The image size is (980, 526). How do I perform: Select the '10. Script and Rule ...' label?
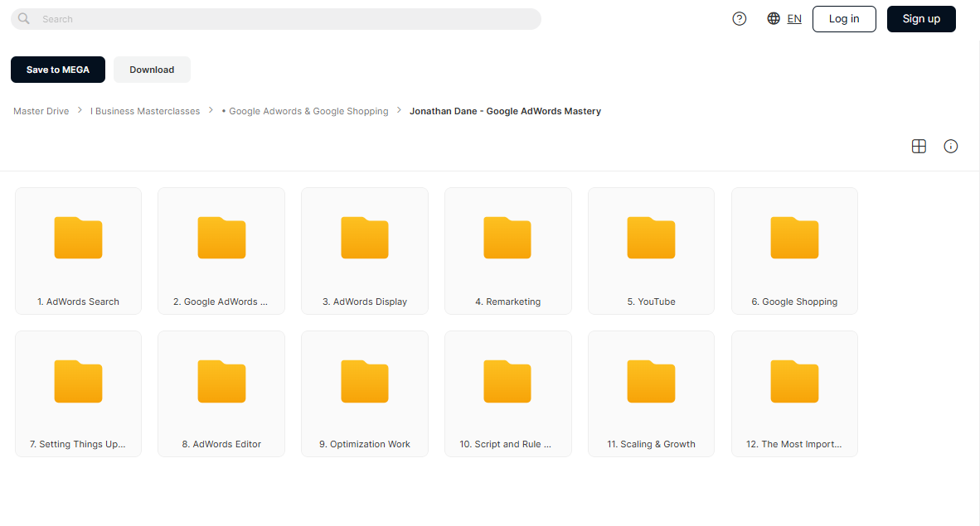coord(506,444)
